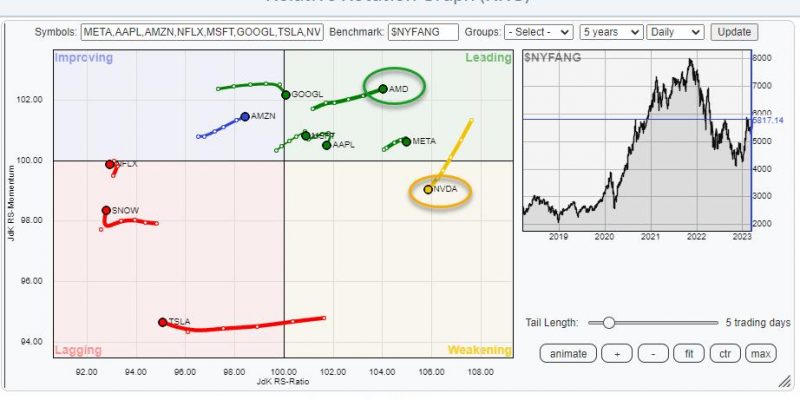Click the 2021 label on price chart
The height and width of the screenshot is (400, 800).
651,237
